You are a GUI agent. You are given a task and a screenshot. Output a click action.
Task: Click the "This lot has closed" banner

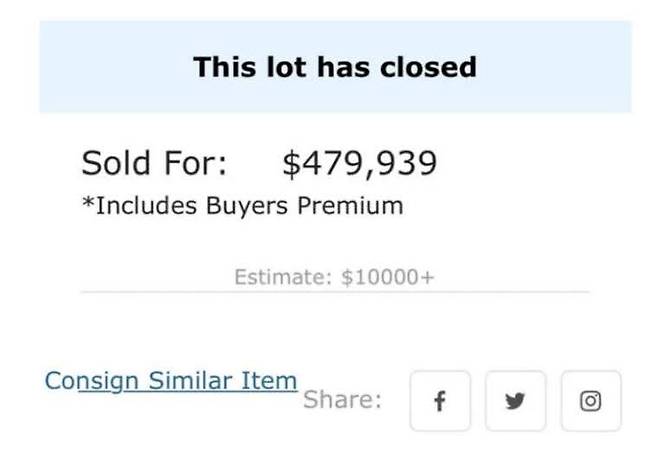point(334,68)
